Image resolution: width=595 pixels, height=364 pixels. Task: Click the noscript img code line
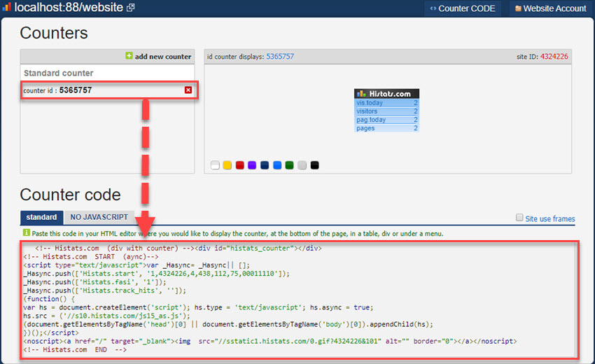pyautogui.click(x=269, y=341)
